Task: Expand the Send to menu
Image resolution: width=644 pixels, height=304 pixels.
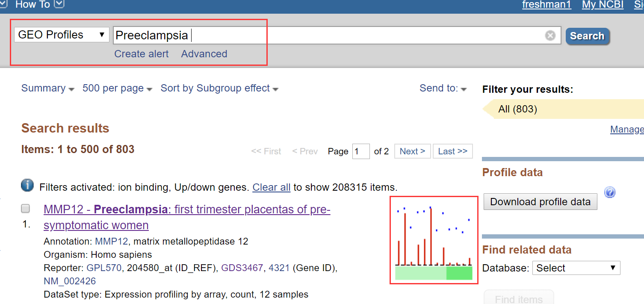Action: point(443,89)
